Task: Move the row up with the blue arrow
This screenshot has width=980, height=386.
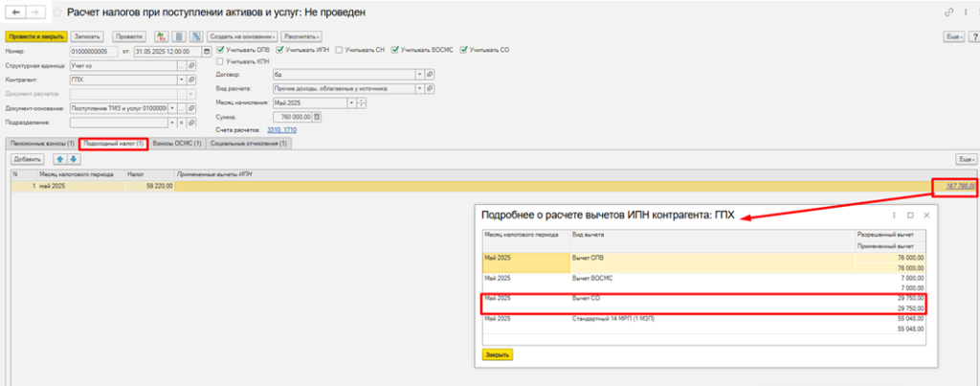Action: coord(60,158)
